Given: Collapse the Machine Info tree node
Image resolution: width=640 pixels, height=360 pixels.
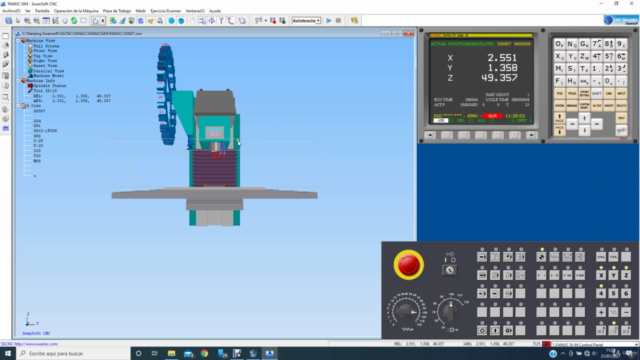Looking at the screenshot, I should [x=18, y=81].
